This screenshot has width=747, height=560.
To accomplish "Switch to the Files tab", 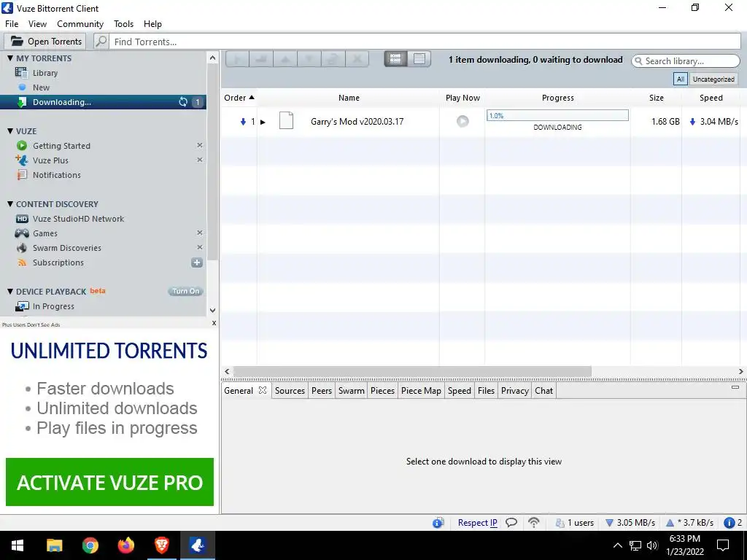I will pos(486,391).
